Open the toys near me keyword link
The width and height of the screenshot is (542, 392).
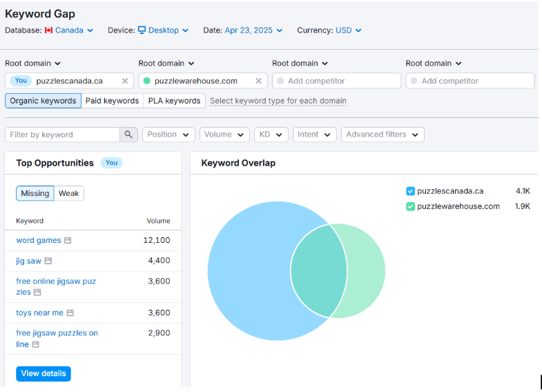coord(39,313)
